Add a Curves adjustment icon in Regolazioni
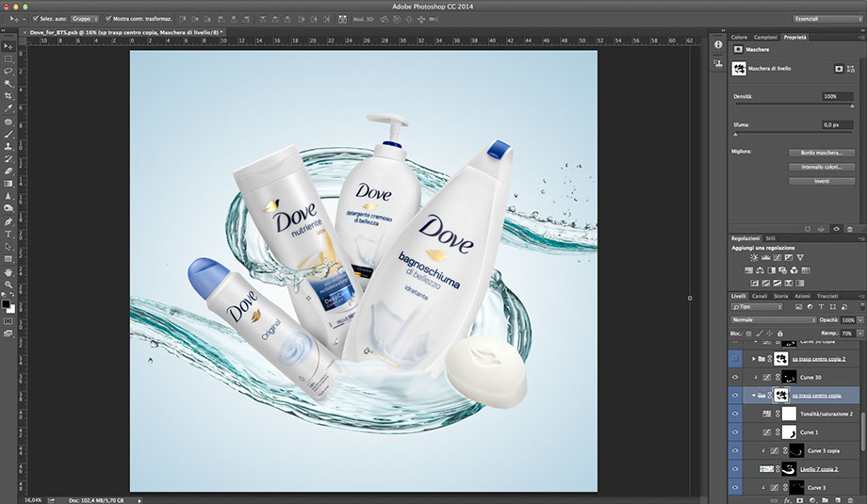The image size is (867, 504). pyautogui.click(x=777, y=257)
